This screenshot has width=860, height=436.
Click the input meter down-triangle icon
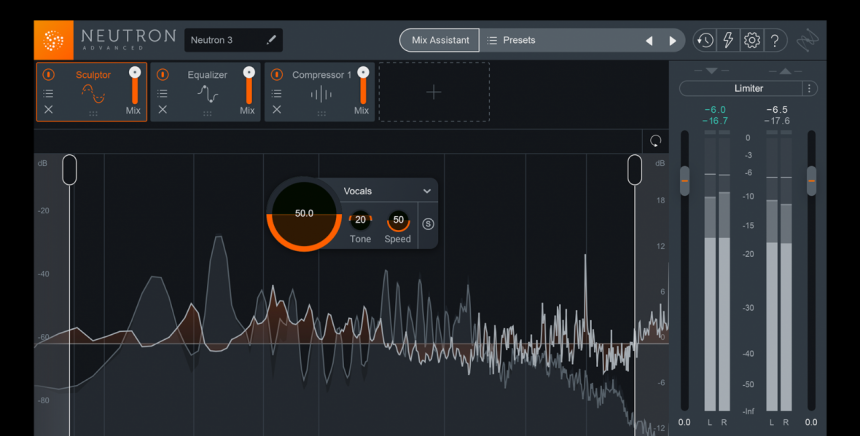click(711, 71)
